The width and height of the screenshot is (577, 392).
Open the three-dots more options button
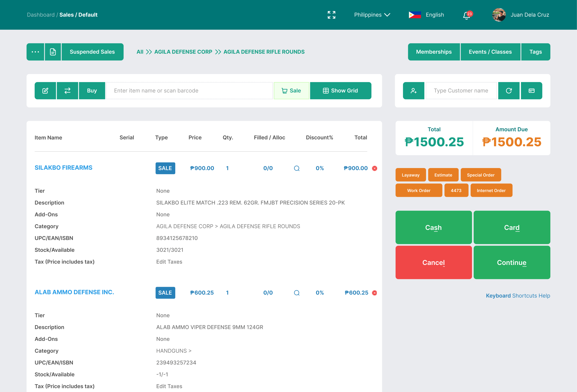pos(35,52)
